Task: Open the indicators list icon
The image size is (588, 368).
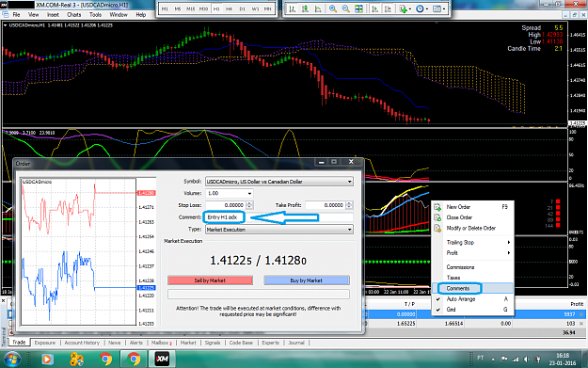Action: (405, 9)
